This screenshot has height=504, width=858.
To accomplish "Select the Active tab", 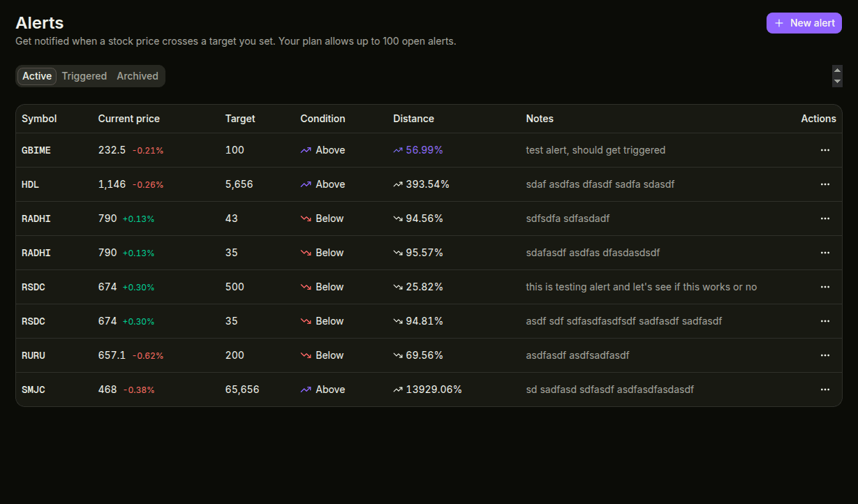I will (x=36, y=76).
